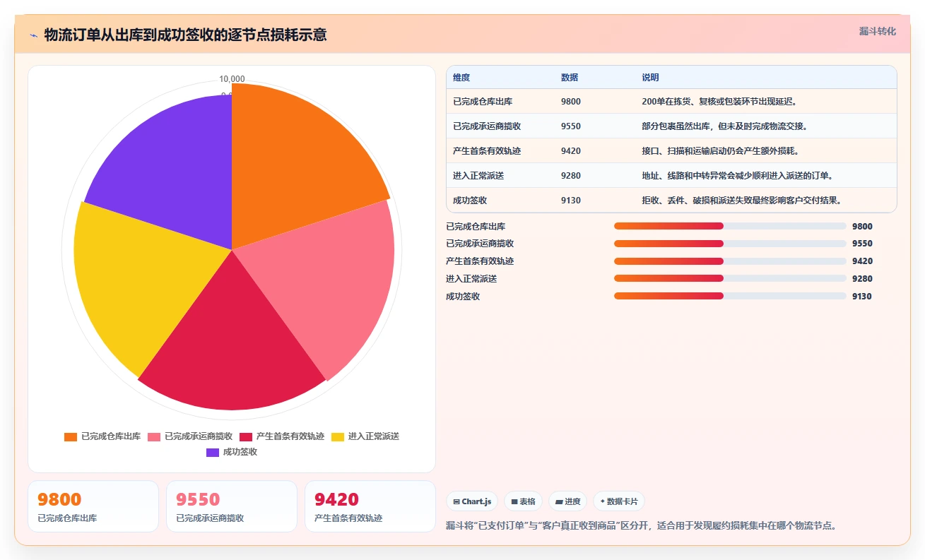The height and width of the screenshot is (560, 925).
Task: Open the 9550 已完成承运商揽收 data card
Action: click(x=232, y=506)
